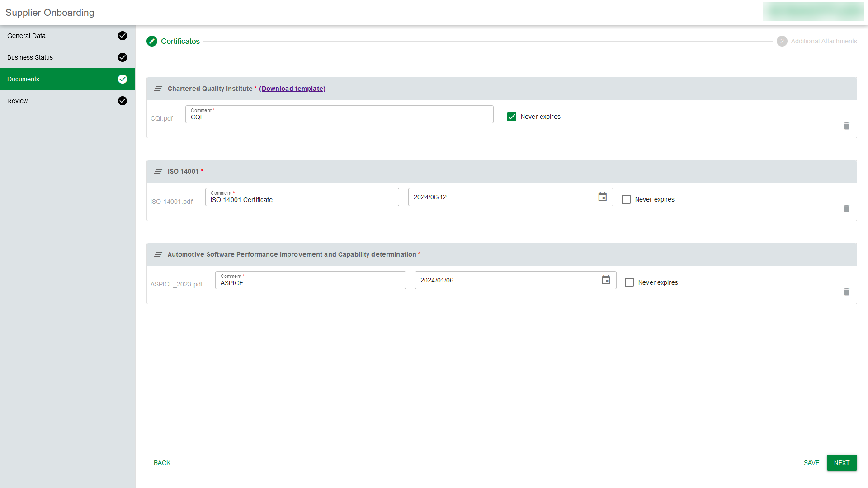Delete the ISO 14001.pdf file with trash icon

846,209
